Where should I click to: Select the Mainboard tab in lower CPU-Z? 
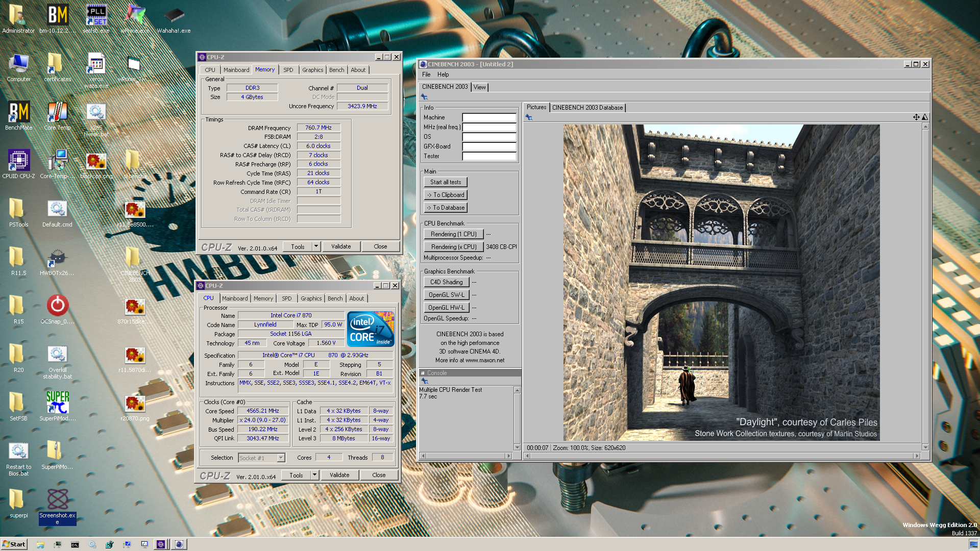pyautogui.click(x=235, y=298)
